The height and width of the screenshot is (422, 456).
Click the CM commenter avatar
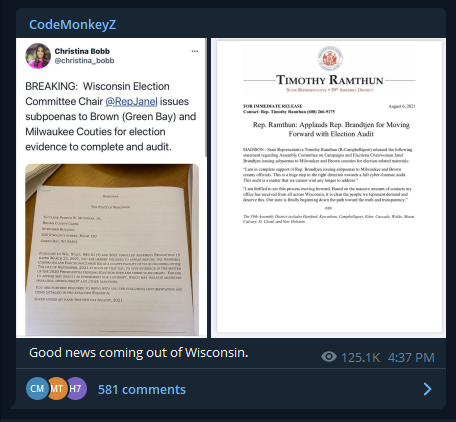click(37, 388)
